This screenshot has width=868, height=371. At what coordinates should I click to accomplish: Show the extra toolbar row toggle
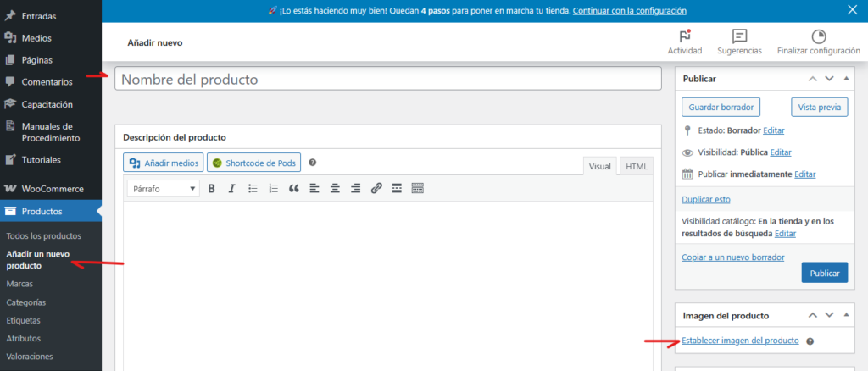click(417, 188)
